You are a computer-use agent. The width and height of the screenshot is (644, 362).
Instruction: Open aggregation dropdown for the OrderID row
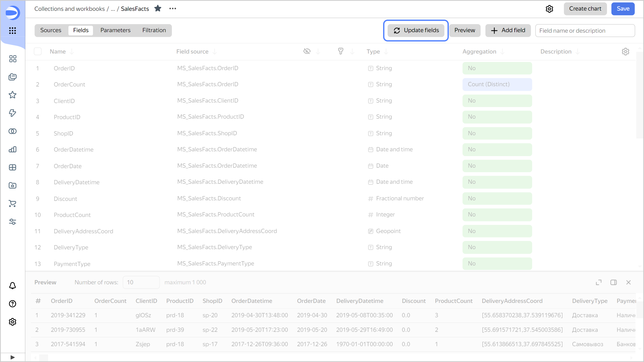[497, 68]
